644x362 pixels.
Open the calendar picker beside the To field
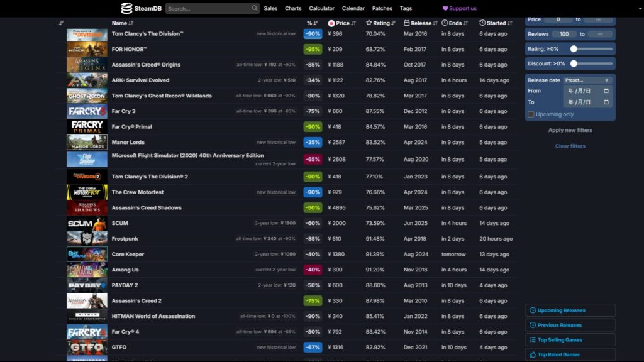[606, 102]
